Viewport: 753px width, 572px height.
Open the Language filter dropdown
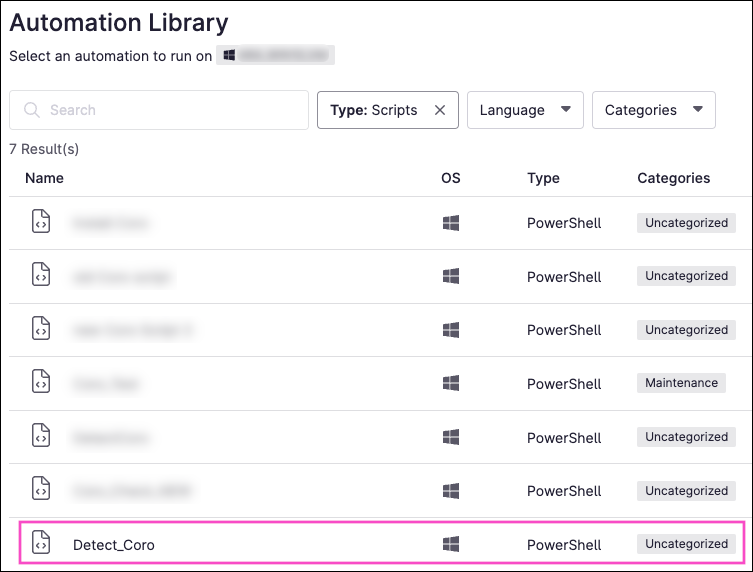pyautogui.click(x=525, y=110)
